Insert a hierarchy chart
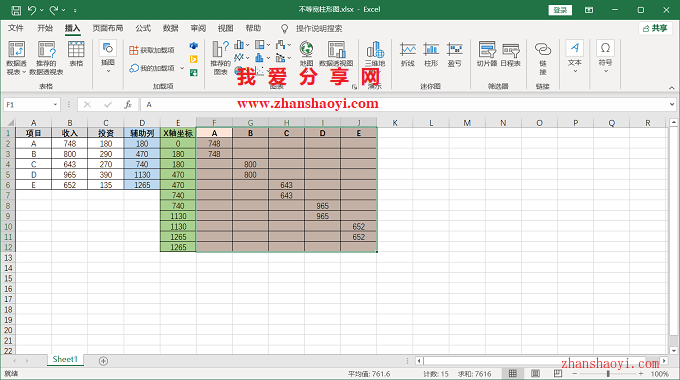 tap(262, 45)
